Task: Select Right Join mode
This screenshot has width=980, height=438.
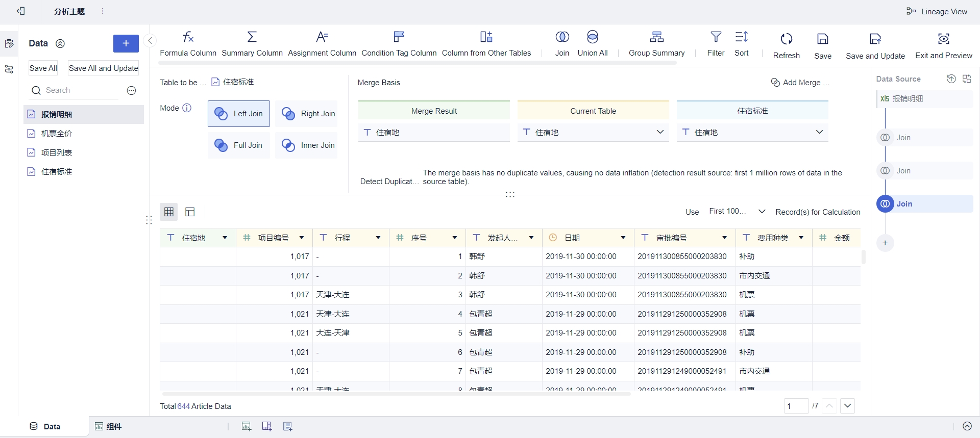Action: point(307,114)
